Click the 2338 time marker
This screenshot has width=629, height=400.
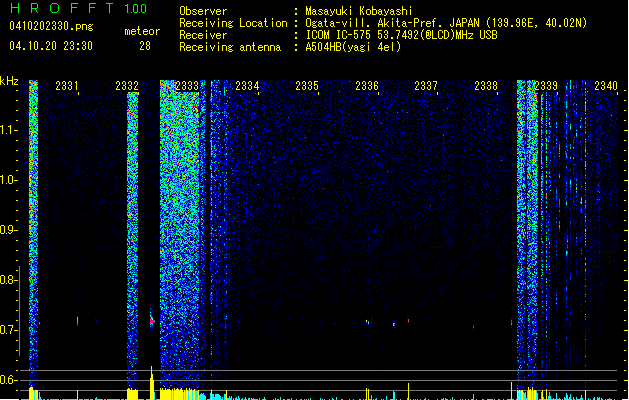pos(486,86)
